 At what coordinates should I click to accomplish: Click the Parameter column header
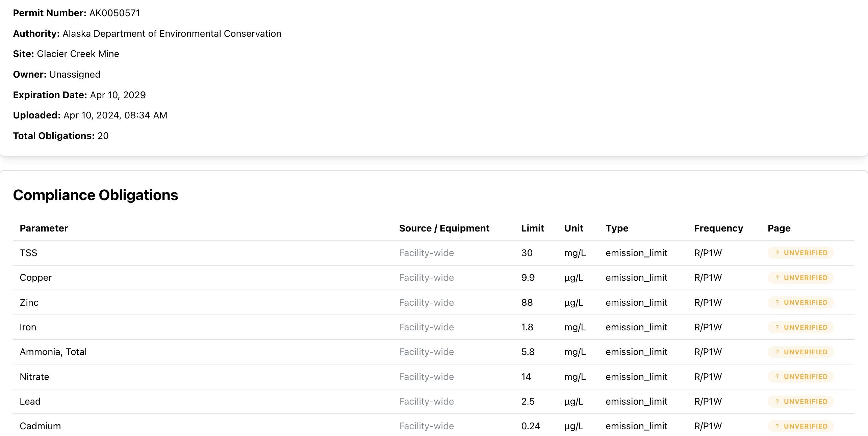[44, 228]
